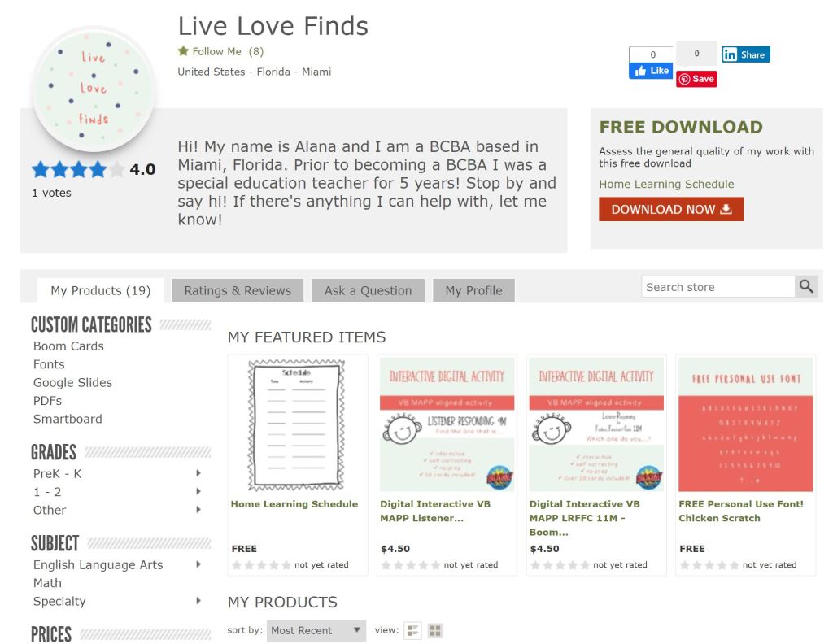Open the Ratings & Reviews tab
The height and width of the screenshot is (644, 833).
(x=238, y=290)
